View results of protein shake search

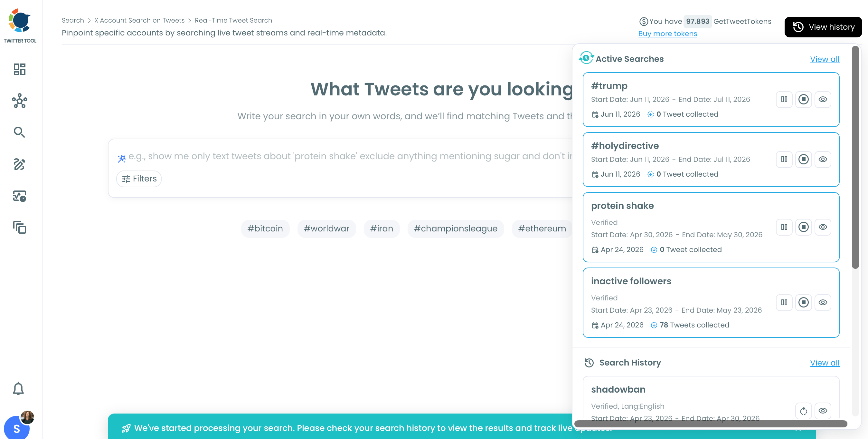click(823, 227)
